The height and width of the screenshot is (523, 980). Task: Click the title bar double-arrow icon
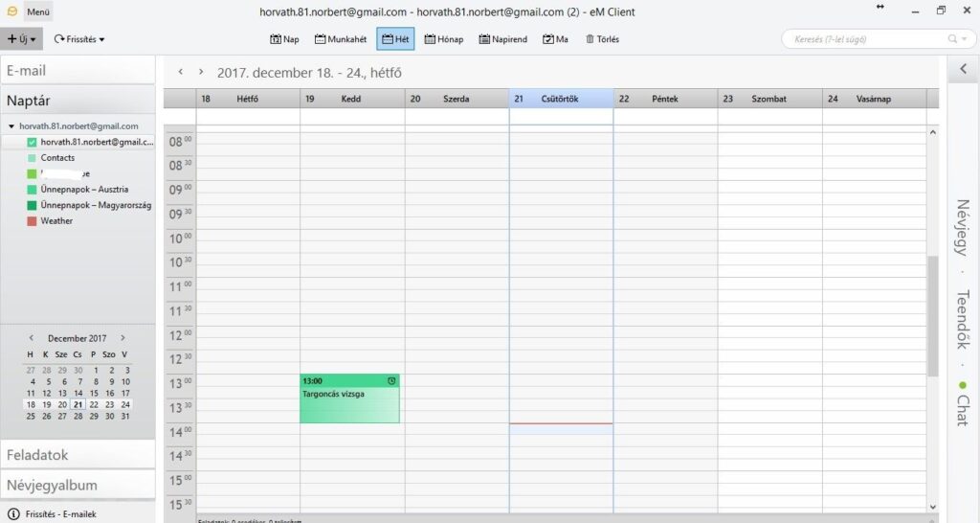[880, 7]
